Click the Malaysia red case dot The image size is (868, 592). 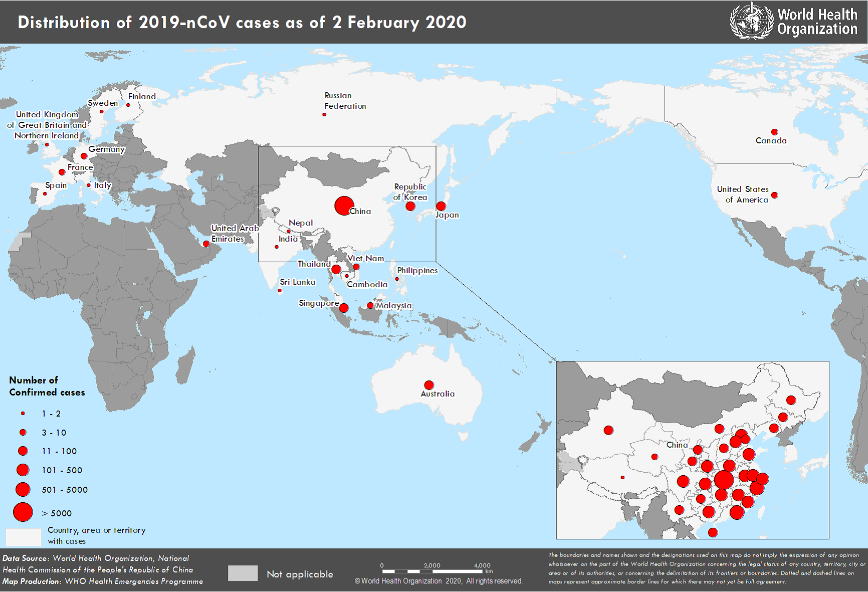pos(370,305)
